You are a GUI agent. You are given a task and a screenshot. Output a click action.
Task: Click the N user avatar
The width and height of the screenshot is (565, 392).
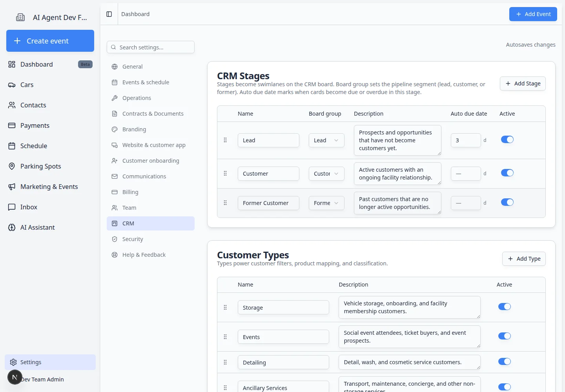[15, 377]
